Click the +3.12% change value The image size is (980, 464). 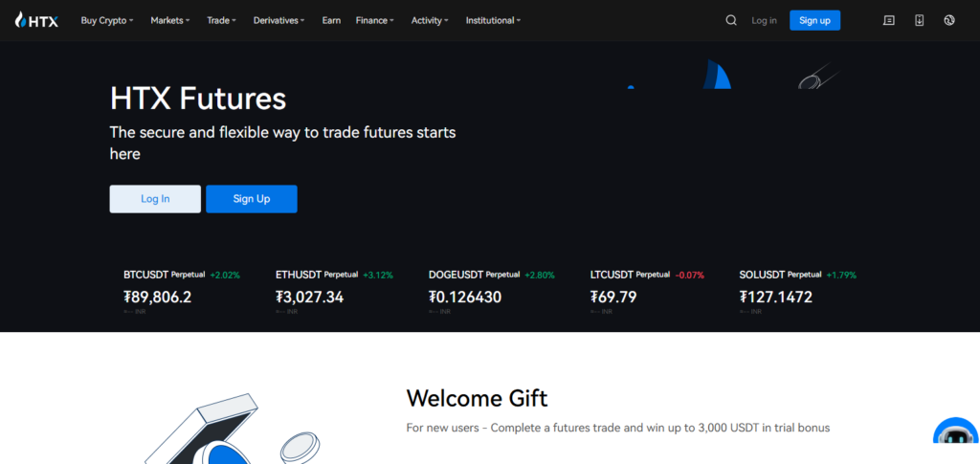(378, 275)
